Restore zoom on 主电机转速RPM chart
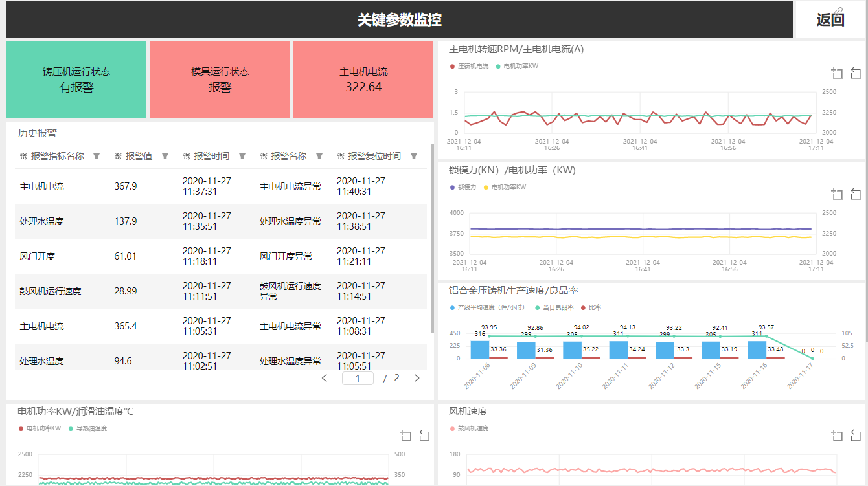Image resolution: width=868 pixels, height=486 pixels. 856,73
